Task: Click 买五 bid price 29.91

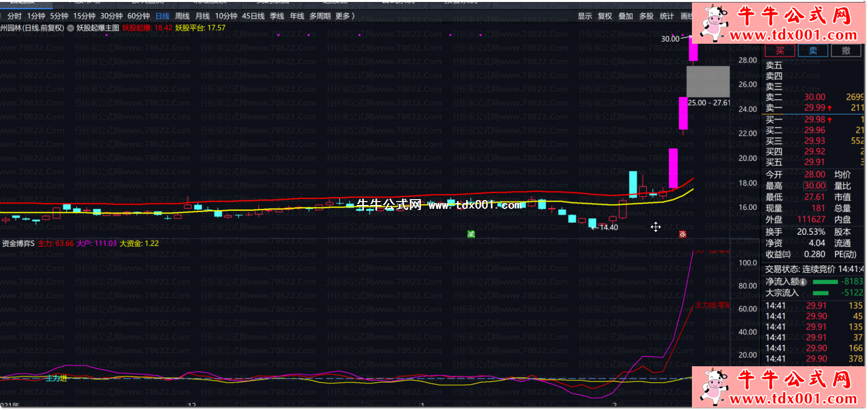Action: 814,162
